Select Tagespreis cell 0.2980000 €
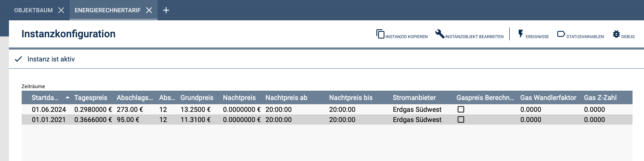The width and height of the screenshot is (644, 161). tap(93, 109)
